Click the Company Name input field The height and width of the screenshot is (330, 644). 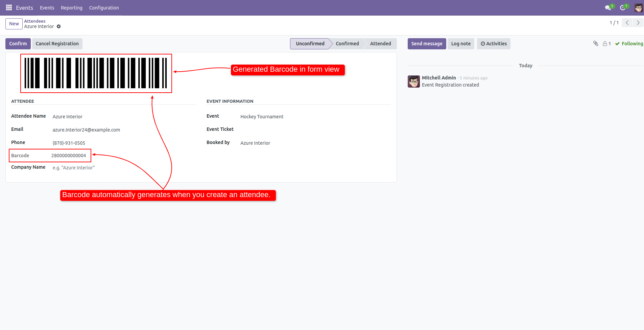point(123,168)
